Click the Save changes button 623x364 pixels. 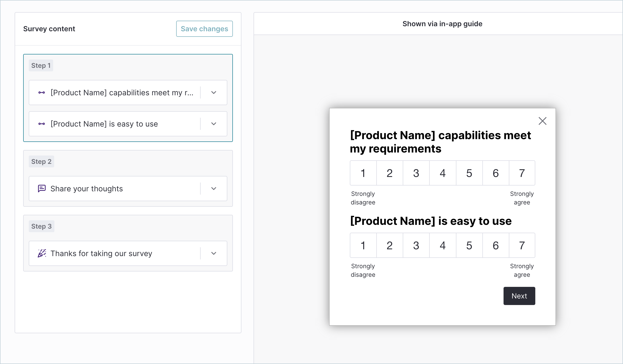(x=204, y=28)
